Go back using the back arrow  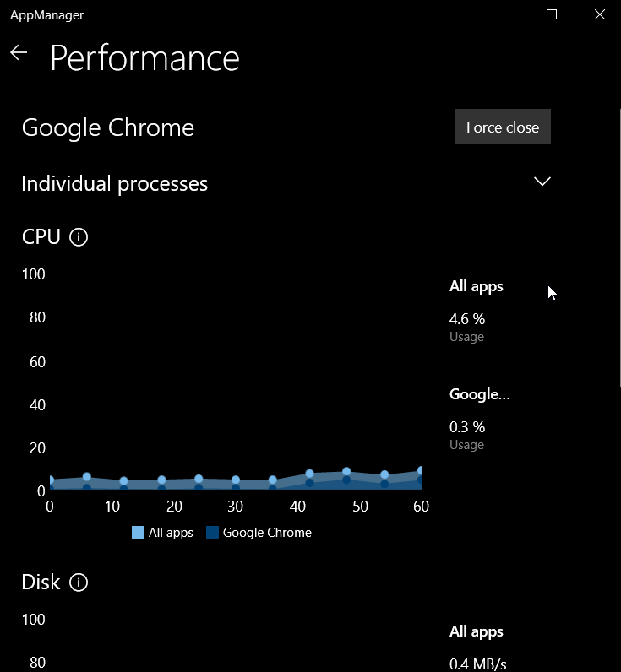[19, 53]
